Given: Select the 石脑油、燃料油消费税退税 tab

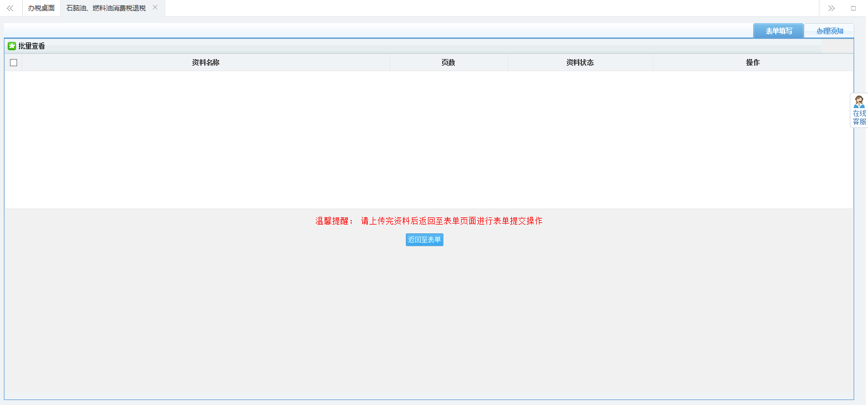Looking at the screenshot, I should click(106, 8).
